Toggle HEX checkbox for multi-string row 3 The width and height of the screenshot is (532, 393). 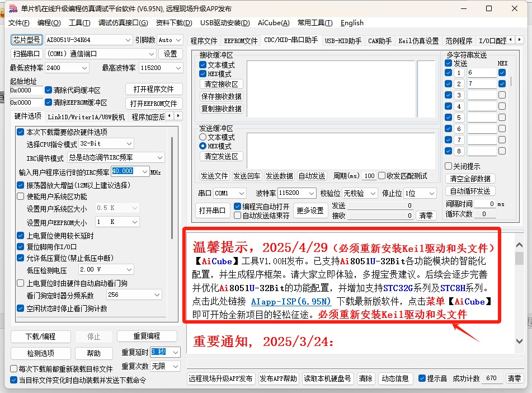(x=502, y=95)
